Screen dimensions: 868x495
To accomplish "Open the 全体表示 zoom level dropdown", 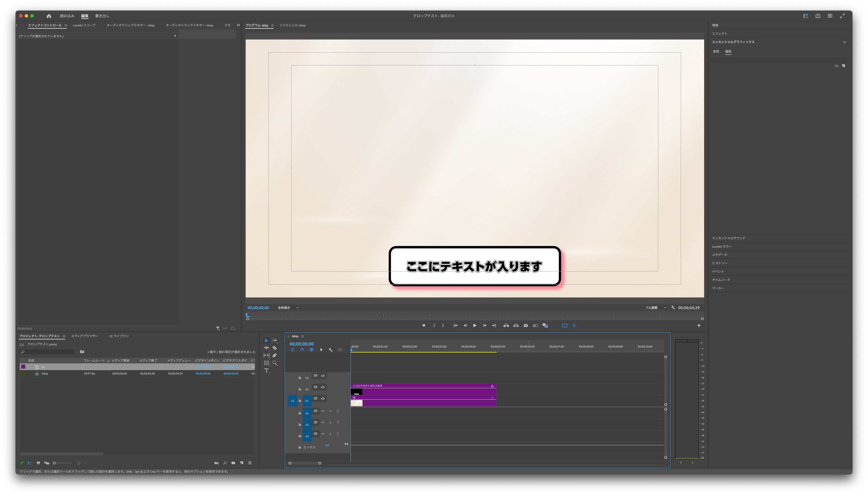I will 288,308.
